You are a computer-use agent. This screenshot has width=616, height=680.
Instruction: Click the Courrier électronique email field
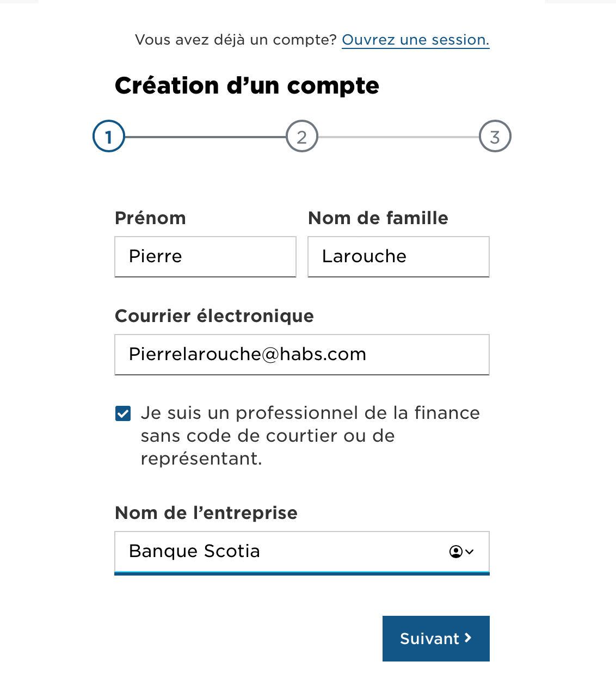[x=301, y=355]
